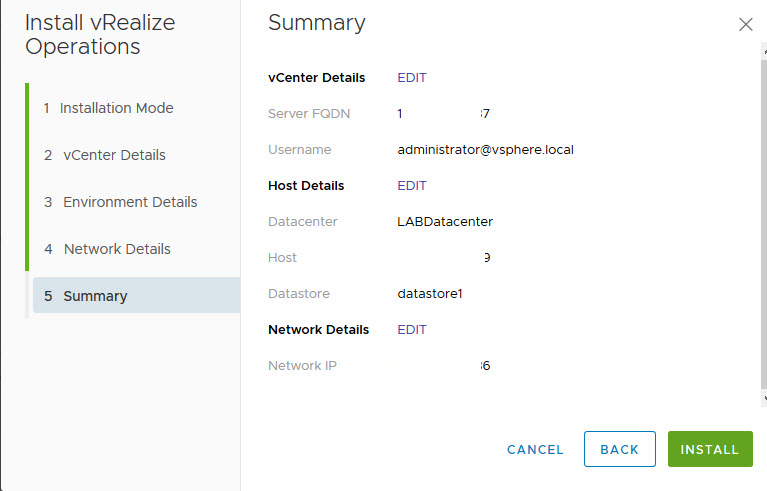This screenshot has height=491, width=767.
Task: Edit the vCenter Details section
Action: [x=412, y=78]
